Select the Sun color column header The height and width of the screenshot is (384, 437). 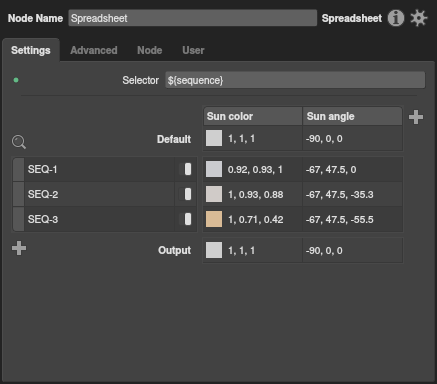(x=253, y=116)
